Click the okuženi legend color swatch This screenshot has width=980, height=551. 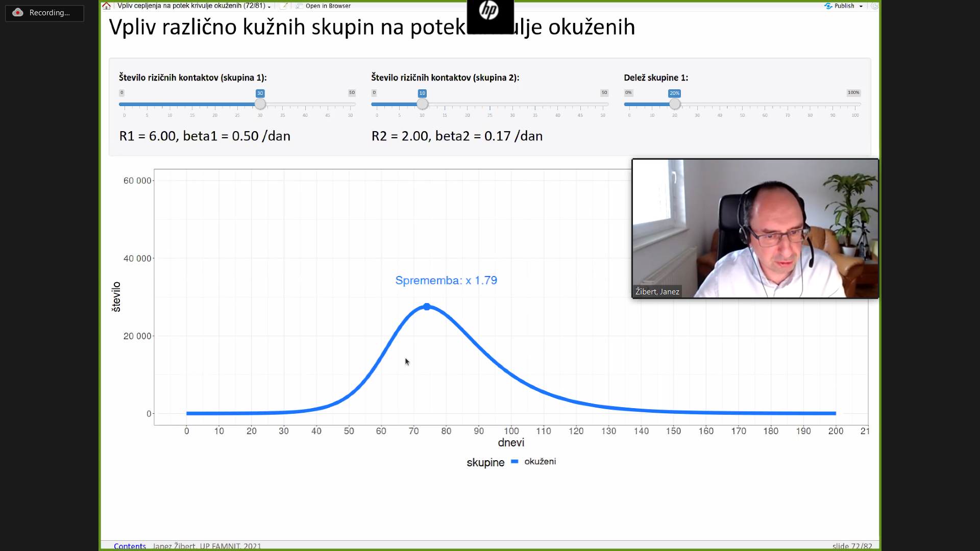click(514, 462)
